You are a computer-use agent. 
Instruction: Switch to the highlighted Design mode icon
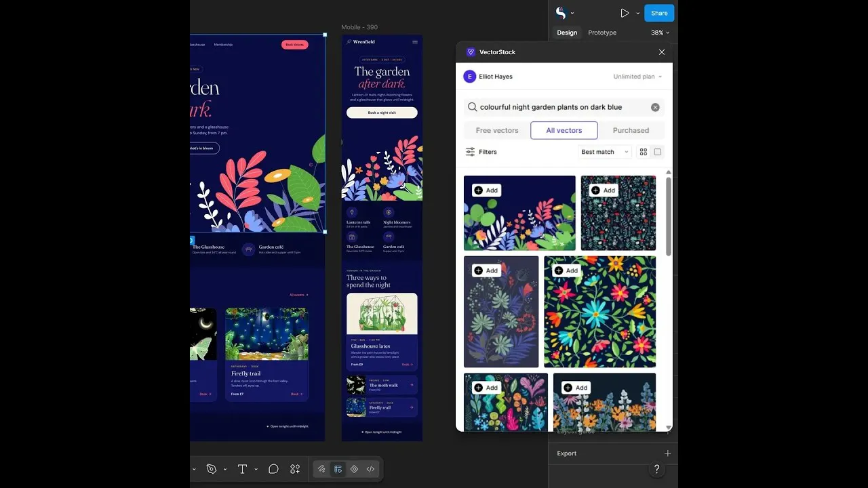(338, 469)
